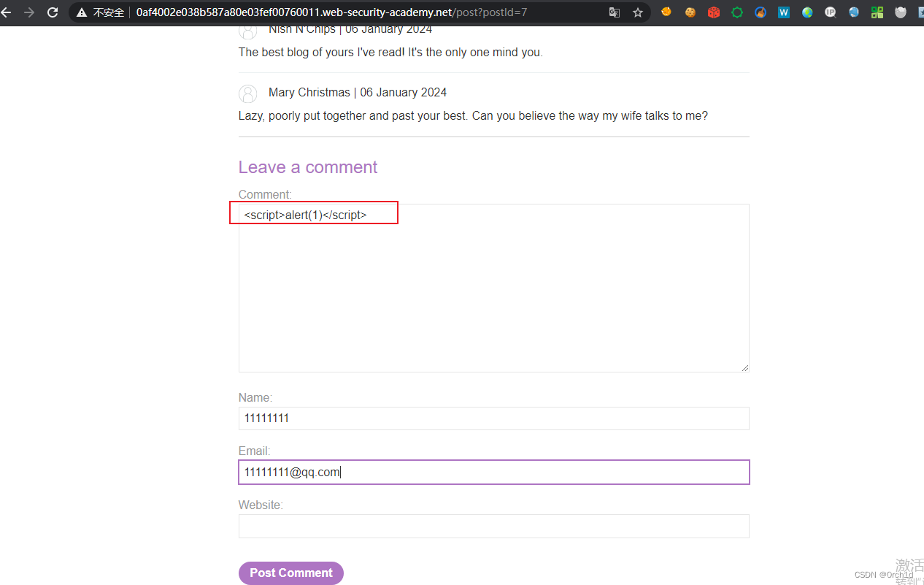
Task: Bookmark this page with the star icon
Action: [638, 12]
